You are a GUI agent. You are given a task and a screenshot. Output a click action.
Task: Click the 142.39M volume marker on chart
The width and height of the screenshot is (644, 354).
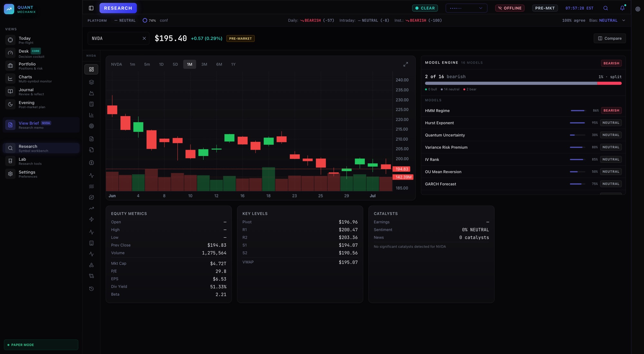point(403,177)
